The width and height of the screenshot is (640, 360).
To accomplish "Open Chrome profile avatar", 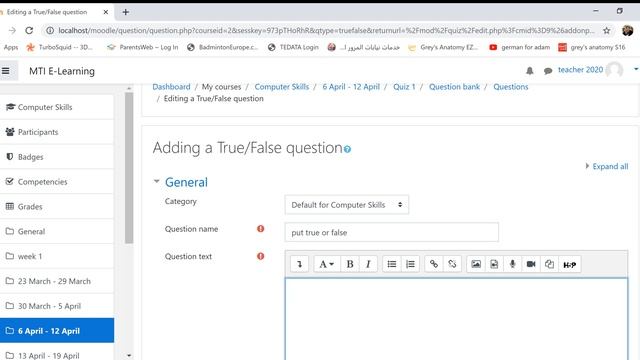I will coord(627,30).
